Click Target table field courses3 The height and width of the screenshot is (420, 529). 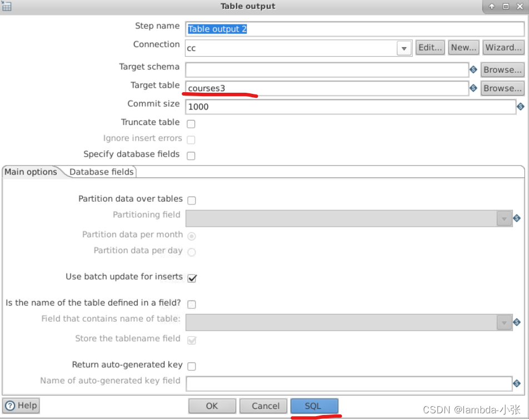pos(327,88)
